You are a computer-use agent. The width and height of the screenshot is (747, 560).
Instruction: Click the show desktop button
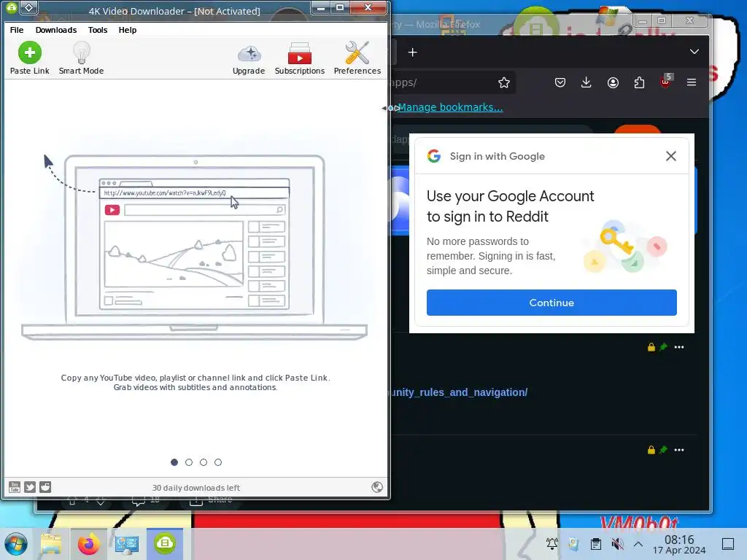(x=727, y=544)
